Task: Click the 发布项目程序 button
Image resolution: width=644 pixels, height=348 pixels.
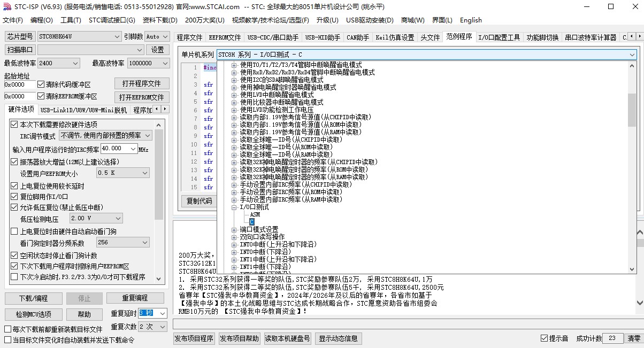Action: click(x=194, y=338)
